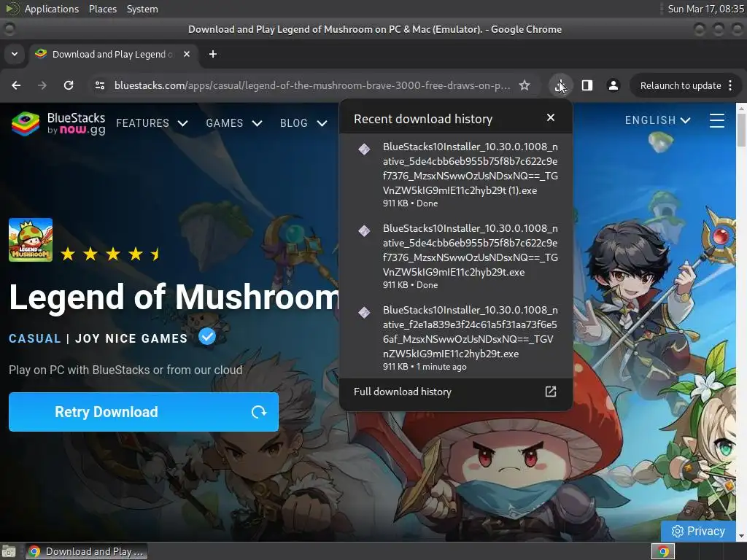Viewport: 747px width, 560px height.
Task: Open the Chrome profile icon
Action: 613,85
